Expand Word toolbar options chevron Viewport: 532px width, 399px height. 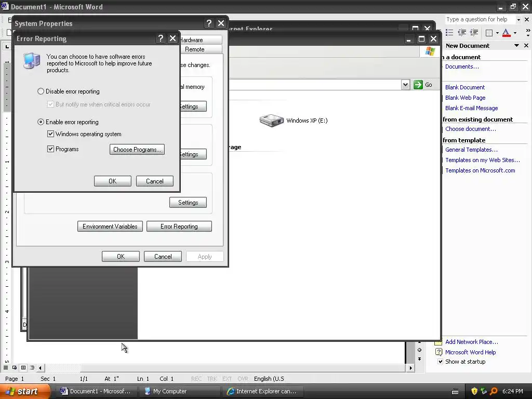(x=528, y=33)
